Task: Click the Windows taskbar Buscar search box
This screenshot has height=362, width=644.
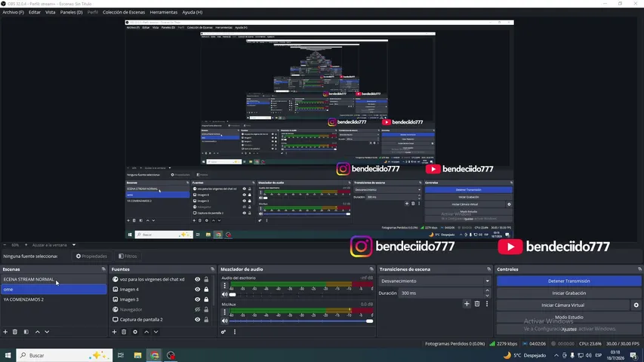Action: [64, 355]
